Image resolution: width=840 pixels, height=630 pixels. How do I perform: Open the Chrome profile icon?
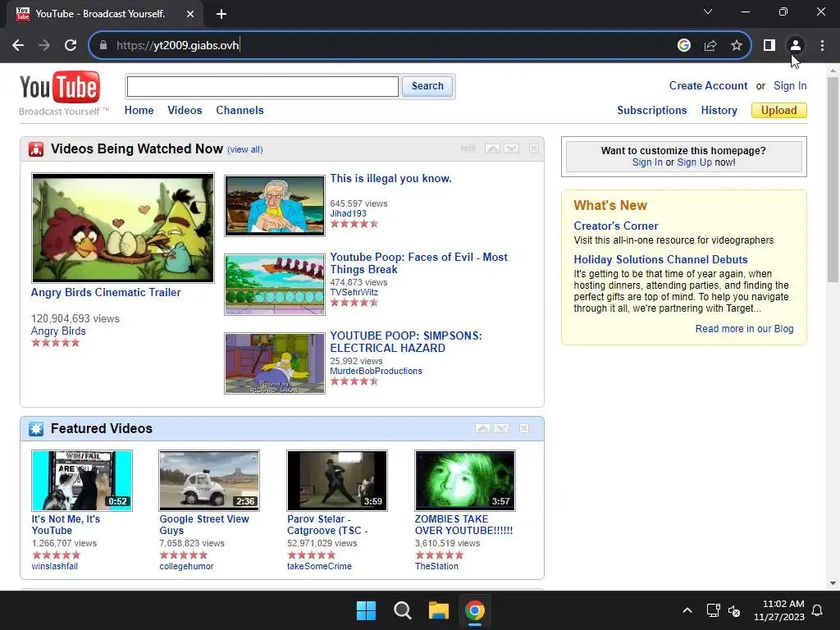796,46
